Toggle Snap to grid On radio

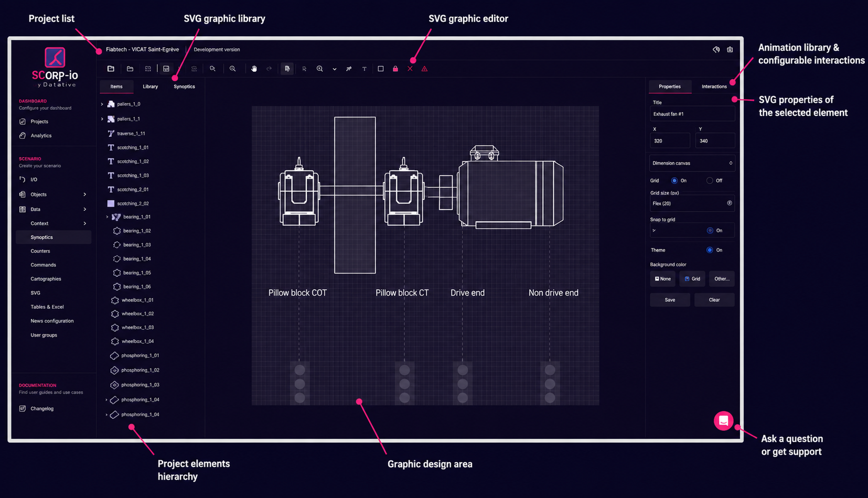710,230
